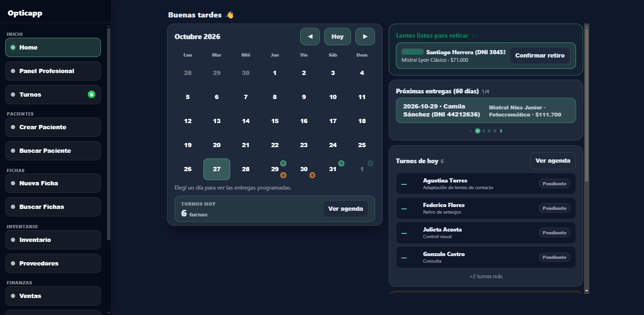This screenshot has height=315, width=644.
Task: Select day 30 in October calendar
Action: [304, 169]
